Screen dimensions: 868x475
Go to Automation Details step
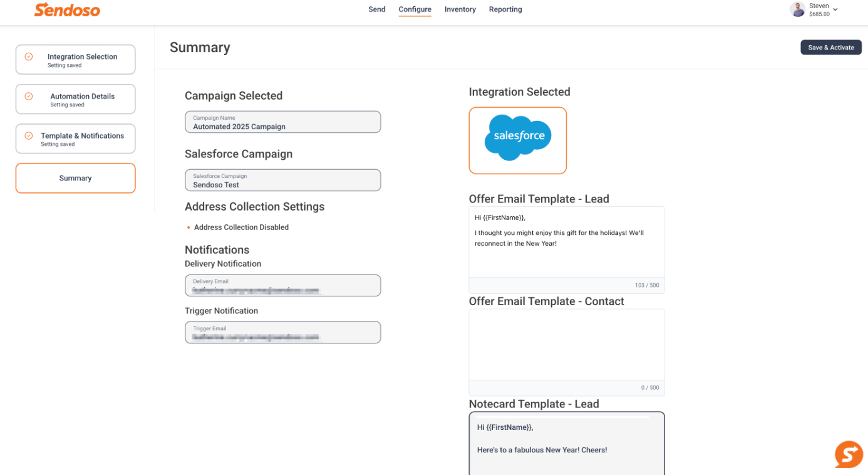coord(75,99)
